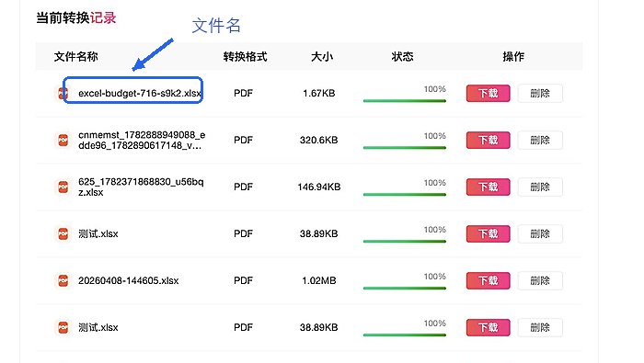Select file name cnmemst_1782888949088_edde96
Viewport: 644px width, 363px height.
tap(142, 141)
